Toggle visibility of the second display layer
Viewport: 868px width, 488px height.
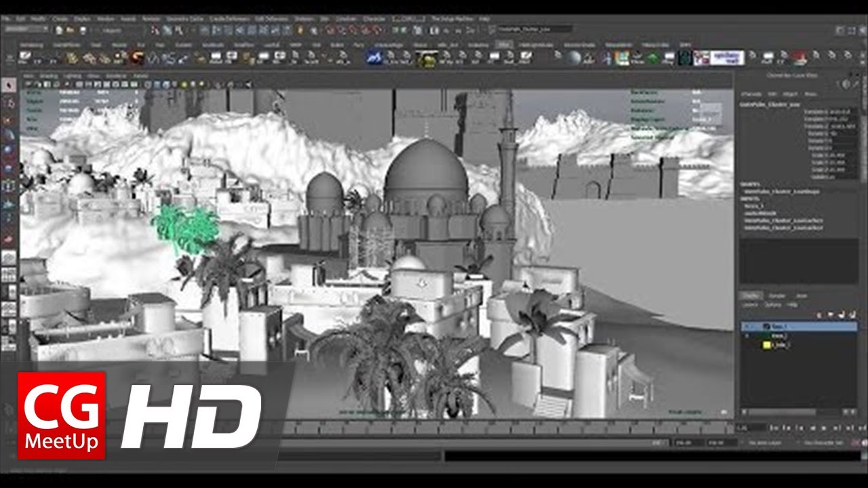[748, 335]
